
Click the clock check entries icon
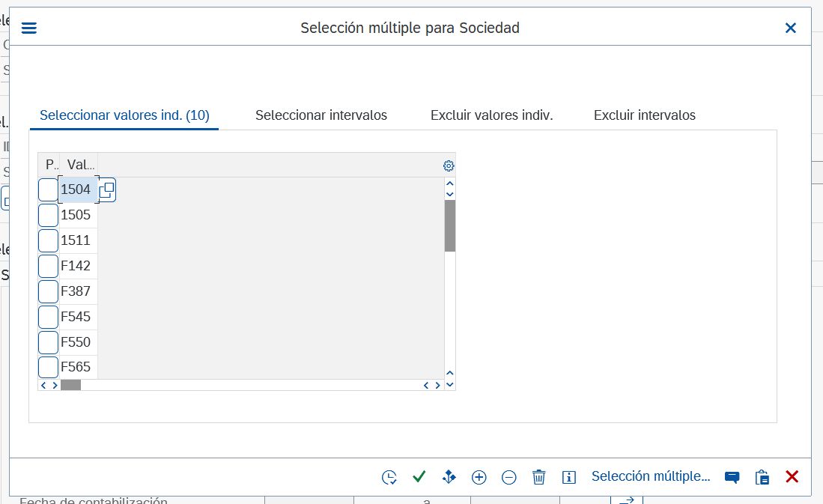389,477
